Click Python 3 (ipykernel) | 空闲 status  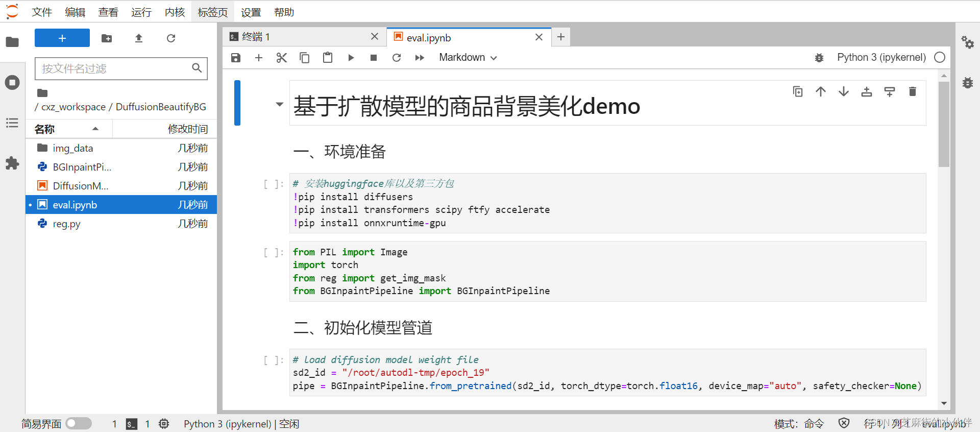[241, 424]
